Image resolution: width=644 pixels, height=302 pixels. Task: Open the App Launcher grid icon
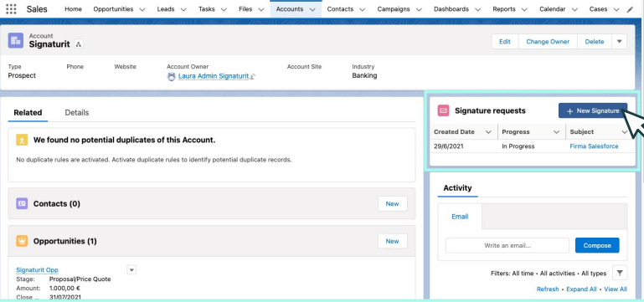point(12,9)
